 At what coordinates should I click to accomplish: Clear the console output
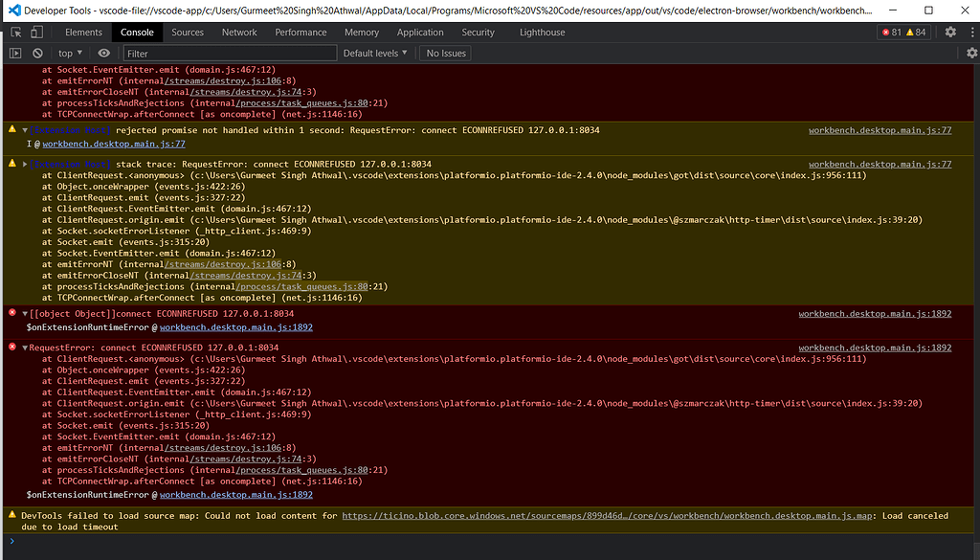[37, 54]
